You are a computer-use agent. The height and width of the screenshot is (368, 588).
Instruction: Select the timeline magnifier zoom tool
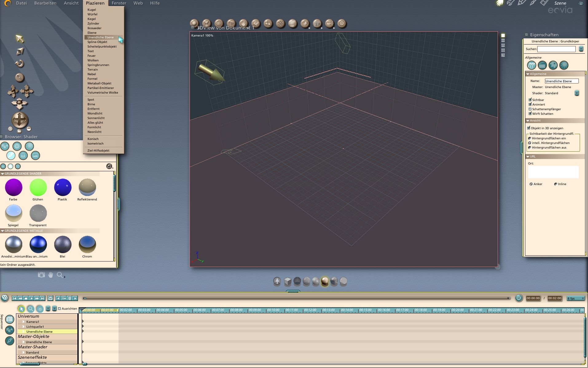tap(30, 309)
